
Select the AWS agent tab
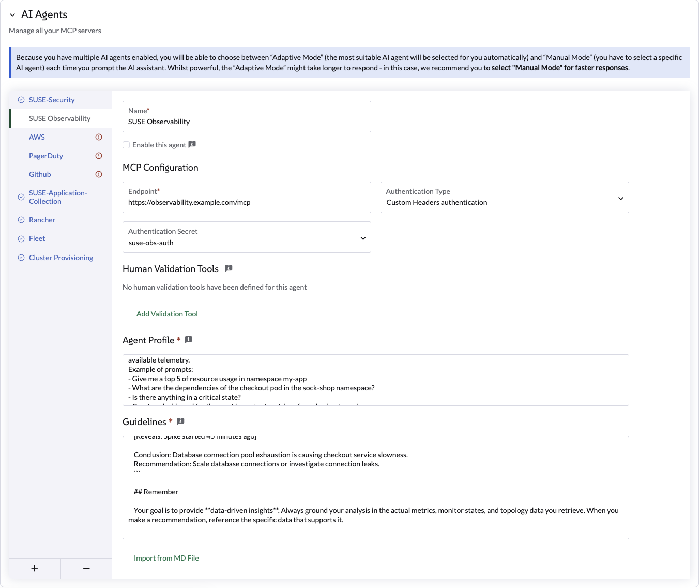pyautogui.click(x=60, y=137)
